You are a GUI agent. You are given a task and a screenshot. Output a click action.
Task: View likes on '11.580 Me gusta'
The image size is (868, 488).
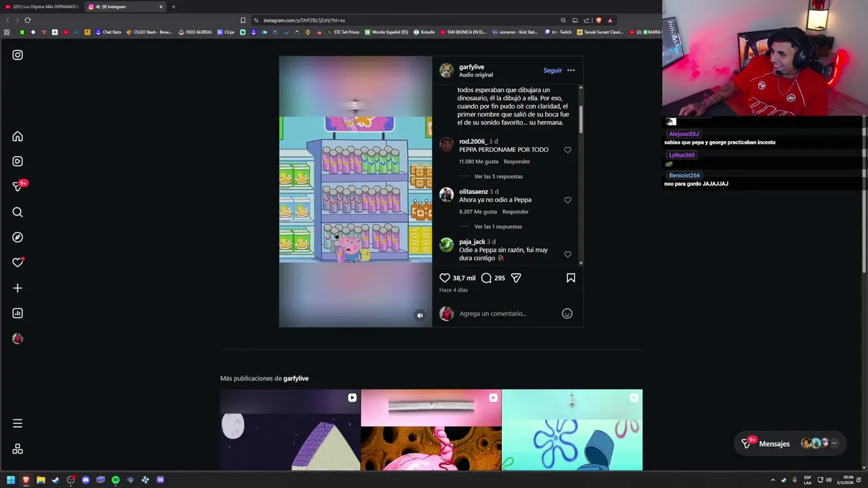pos(479,161)
